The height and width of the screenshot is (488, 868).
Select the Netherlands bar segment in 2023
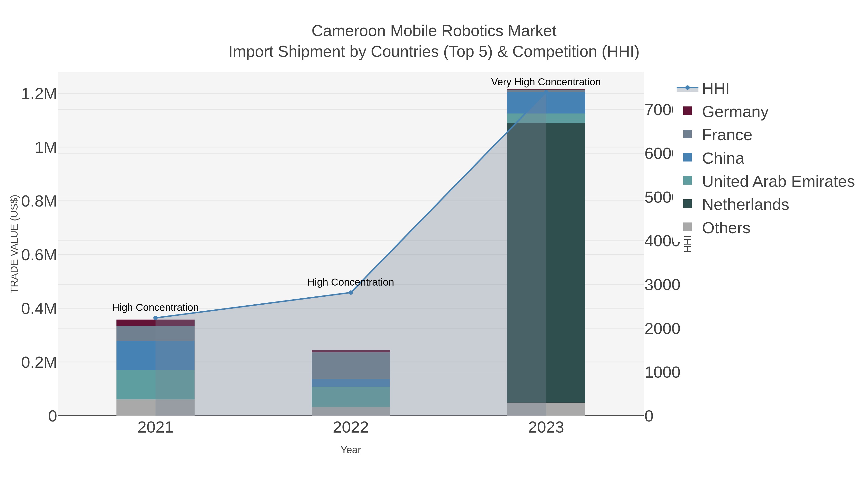pos(546,263)
